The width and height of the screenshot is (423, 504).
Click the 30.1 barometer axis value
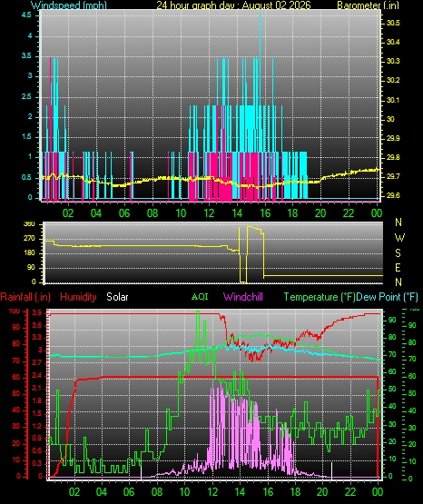click(x=393, y=100)
